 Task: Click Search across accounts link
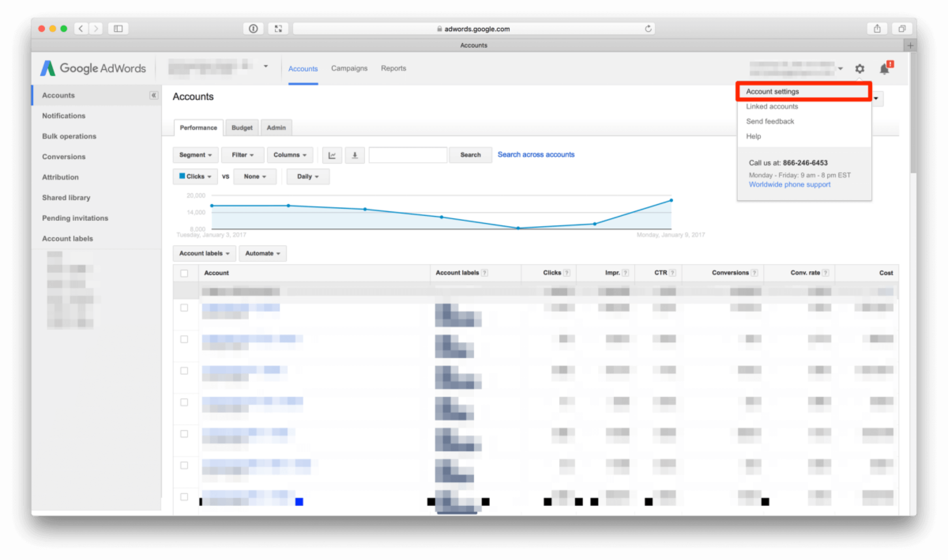536,155
